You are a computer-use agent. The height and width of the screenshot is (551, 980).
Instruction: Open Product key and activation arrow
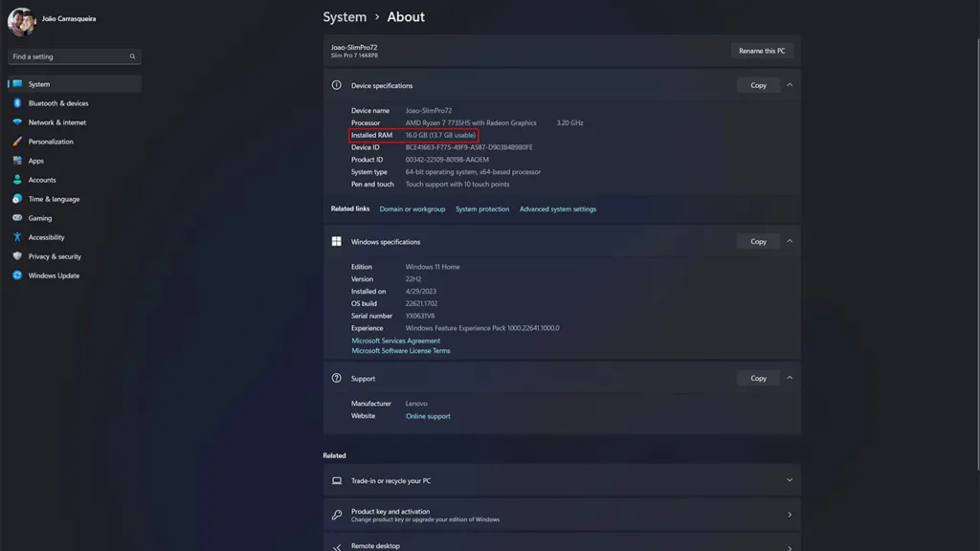(790, 515)
